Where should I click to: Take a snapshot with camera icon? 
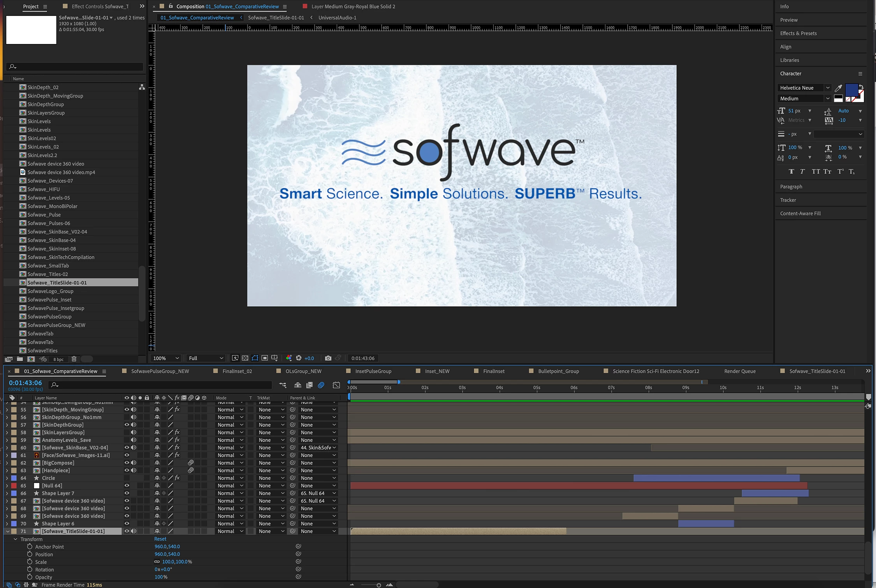pos(328,358)
